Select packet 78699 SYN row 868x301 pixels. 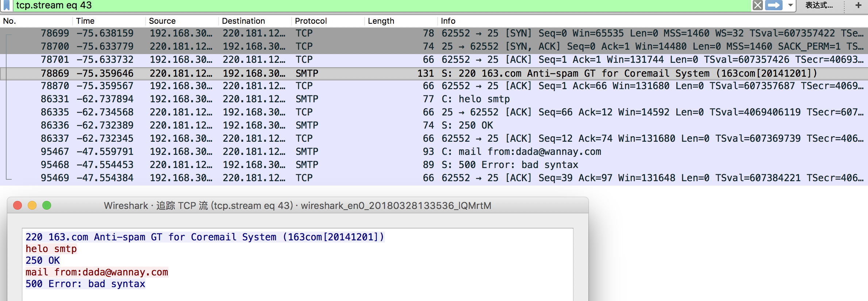(434, 33)
